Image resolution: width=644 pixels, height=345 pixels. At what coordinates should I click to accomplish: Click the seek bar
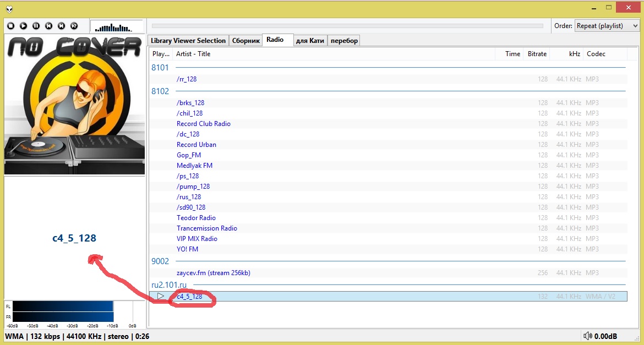pyautogui.click(x=347, y=26)
